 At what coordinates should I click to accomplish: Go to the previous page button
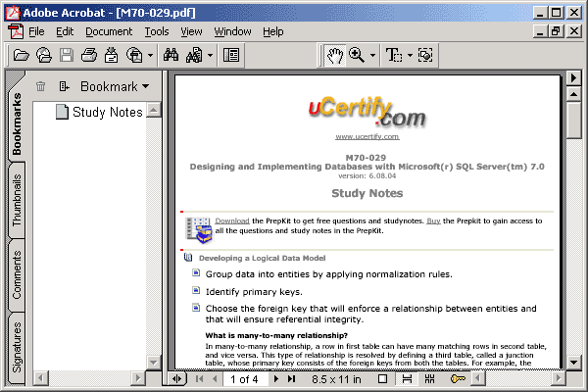[215, 379]
